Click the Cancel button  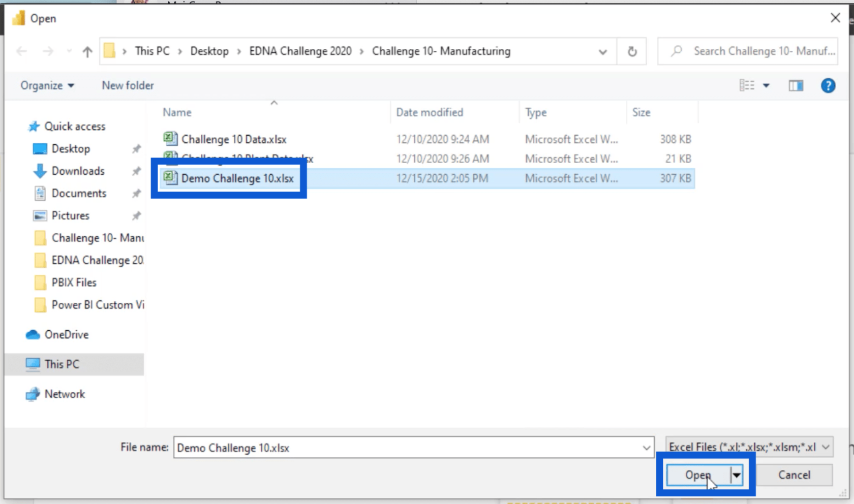(x=794, y=475)
